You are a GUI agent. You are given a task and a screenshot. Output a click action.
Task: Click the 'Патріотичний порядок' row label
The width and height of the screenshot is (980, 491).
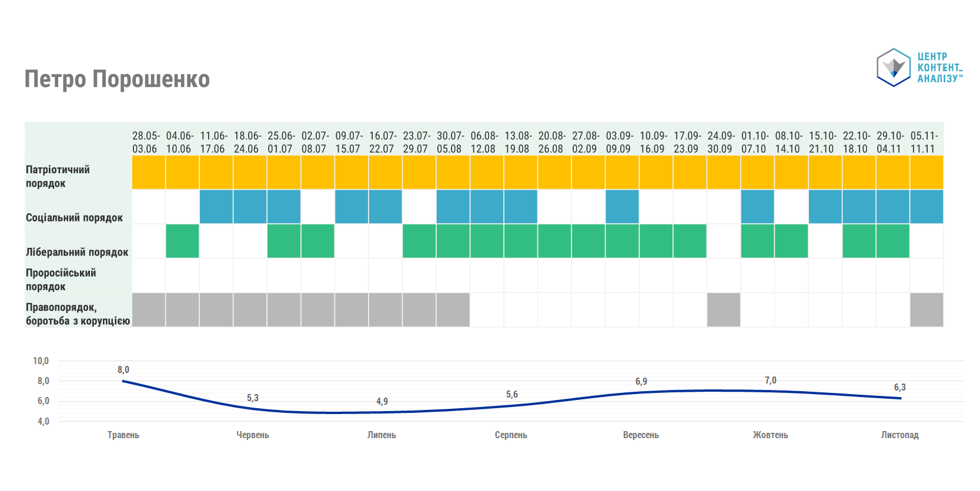(58, 176)
